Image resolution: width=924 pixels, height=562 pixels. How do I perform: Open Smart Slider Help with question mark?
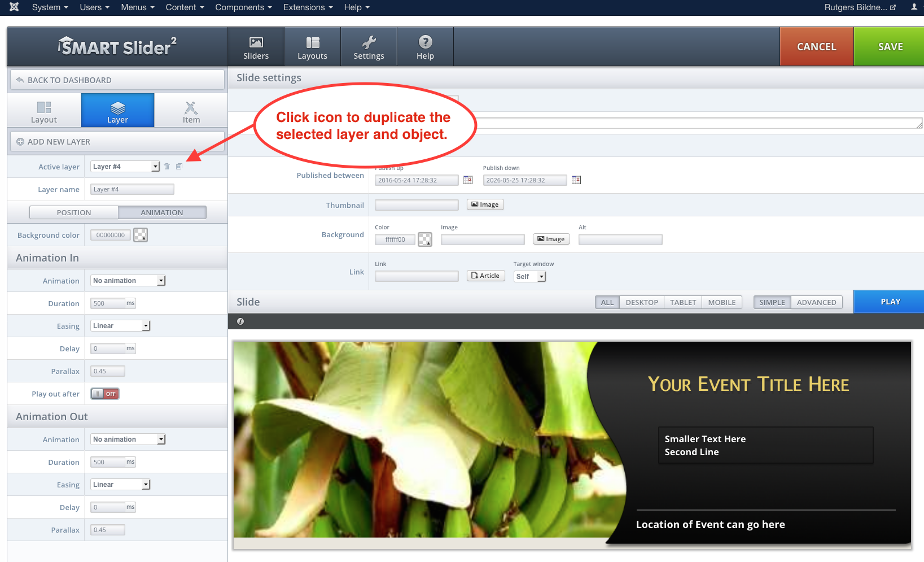pyautogui.click(x=425, y=47)
